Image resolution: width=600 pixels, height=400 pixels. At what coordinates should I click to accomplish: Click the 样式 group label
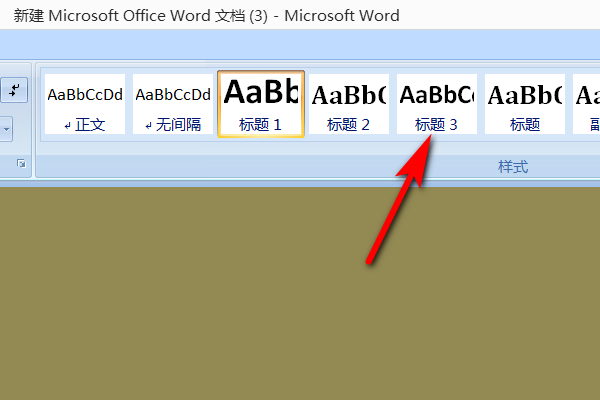(x=513, y=167)
